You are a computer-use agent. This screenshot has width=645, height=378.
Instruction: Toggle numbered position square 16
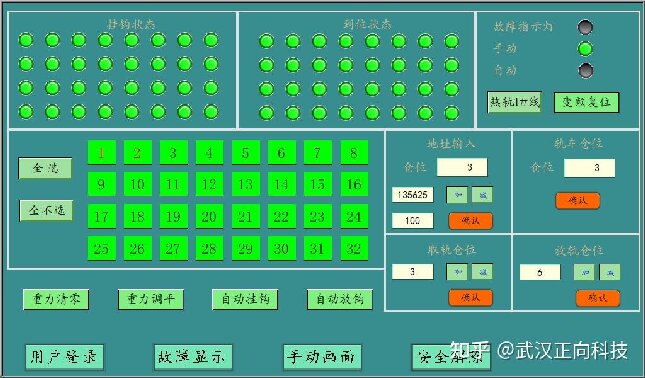[354, 184]
